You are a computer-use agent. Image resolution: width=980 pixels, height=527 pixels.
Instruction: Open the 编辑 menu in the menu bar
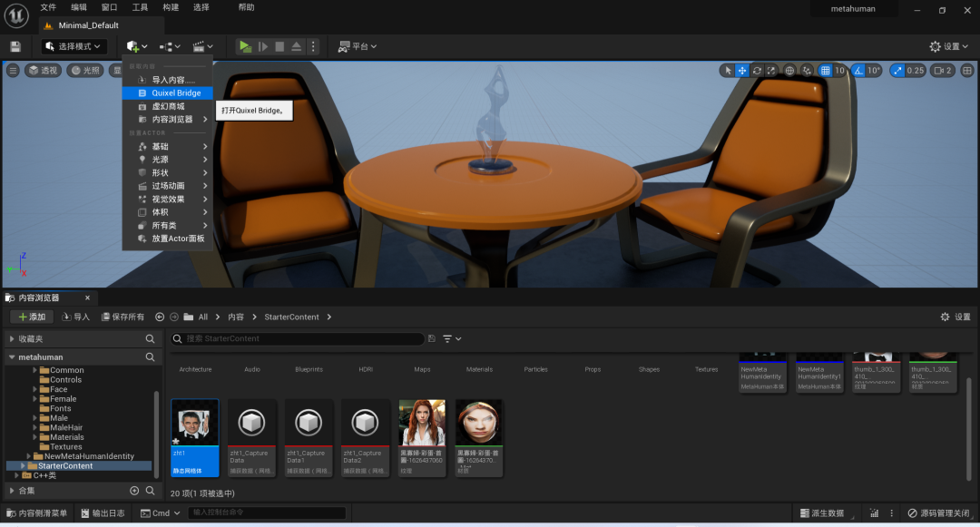coord(79,7)
